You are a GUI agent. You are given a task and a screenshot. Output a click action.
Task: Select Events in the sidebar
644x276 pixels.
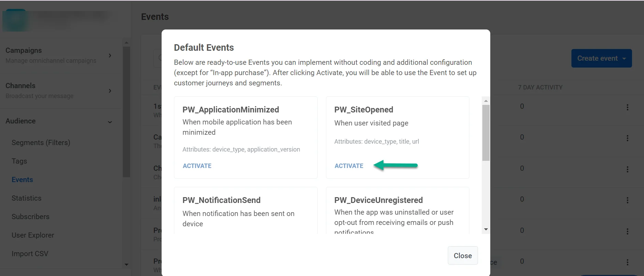22,180
